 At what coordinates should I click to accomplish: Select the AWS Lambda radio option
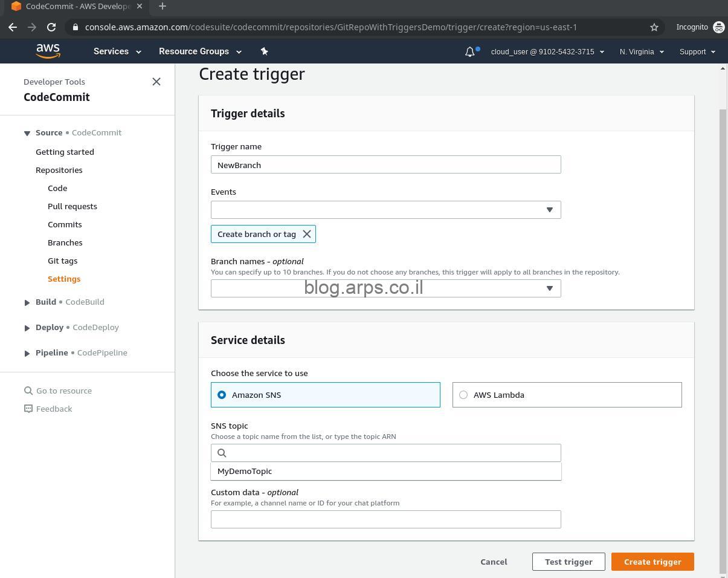[463, 395]
